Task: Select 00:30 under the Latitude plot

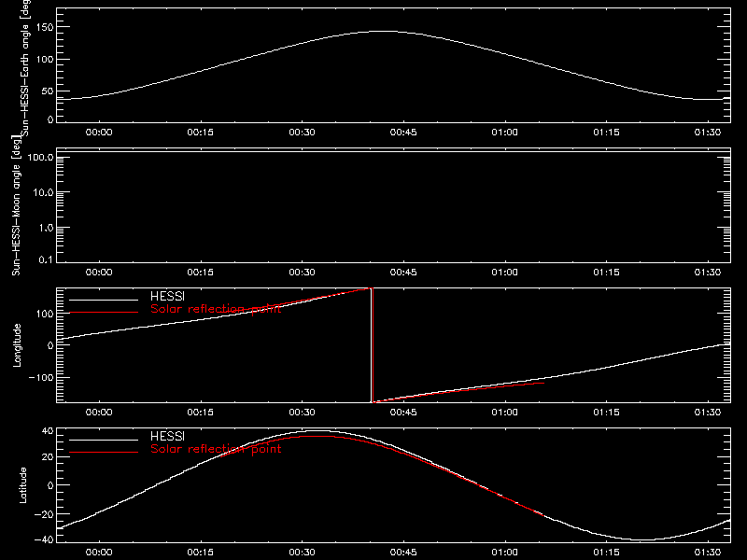Action: click(302, 553)
